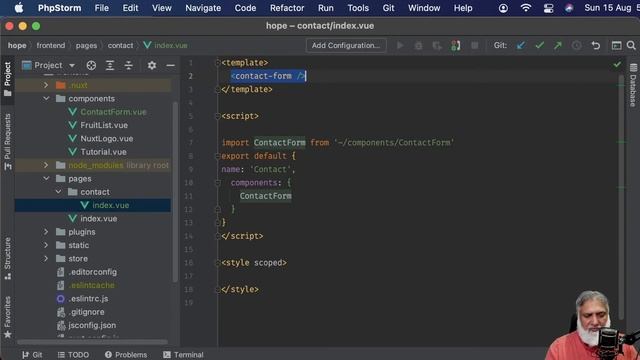Open the Git menu

point(388,8)
